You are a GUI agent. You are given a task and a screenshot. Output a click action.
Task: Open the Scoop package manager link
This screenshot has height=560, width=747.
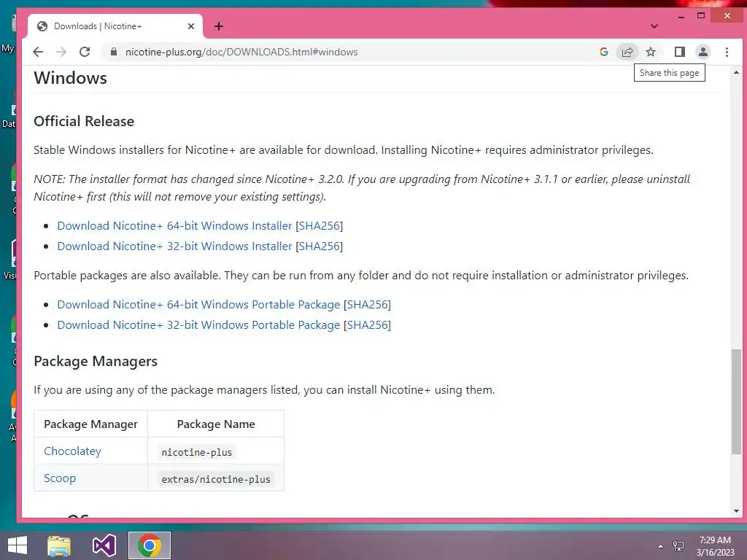click(x=60, y=478)
